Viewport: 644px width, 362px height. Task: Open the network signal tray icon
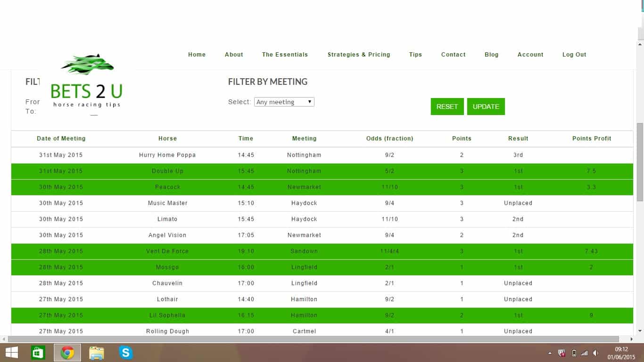point(585,353)
